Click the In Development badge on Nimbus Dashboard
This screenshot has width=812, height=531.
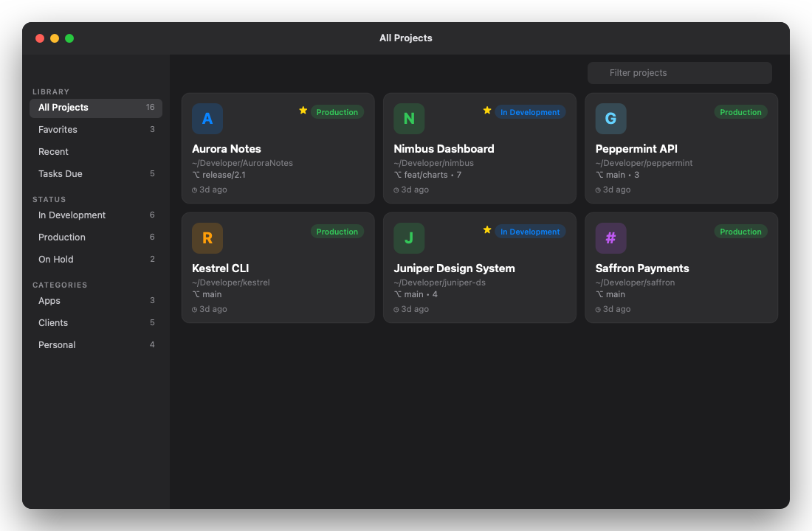click(x=530, y=112)
